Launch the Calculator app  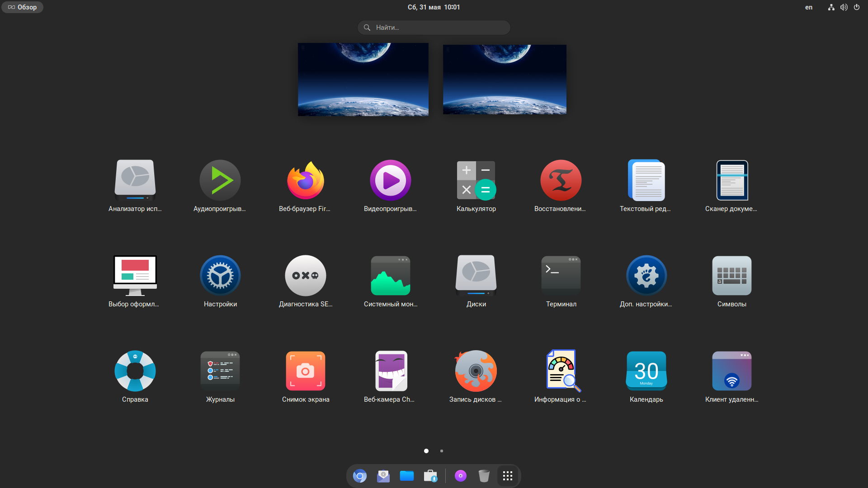[476, 181]
